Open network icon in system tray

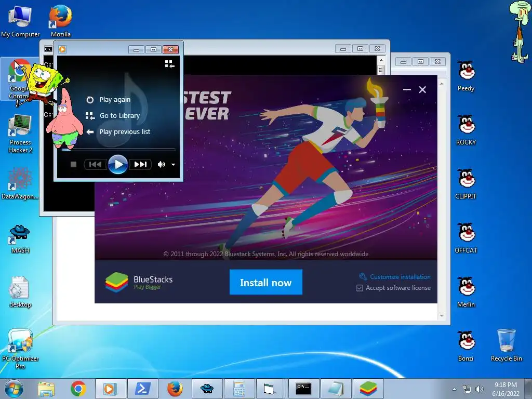point(467,389)
